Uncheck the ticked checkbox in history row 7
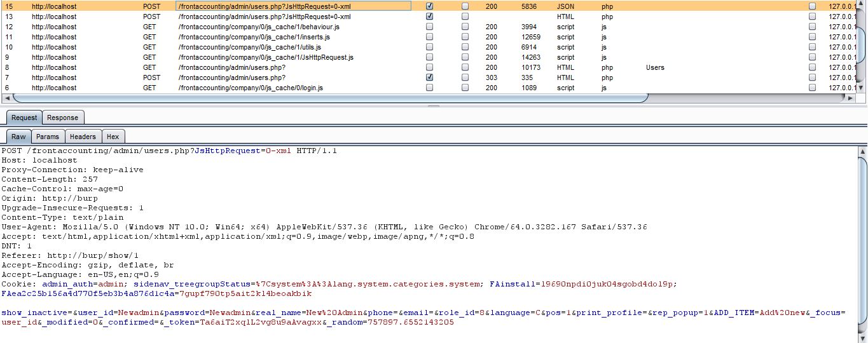Image resolution: width=868 pixels, height=343 pixels. pos(429,77)
